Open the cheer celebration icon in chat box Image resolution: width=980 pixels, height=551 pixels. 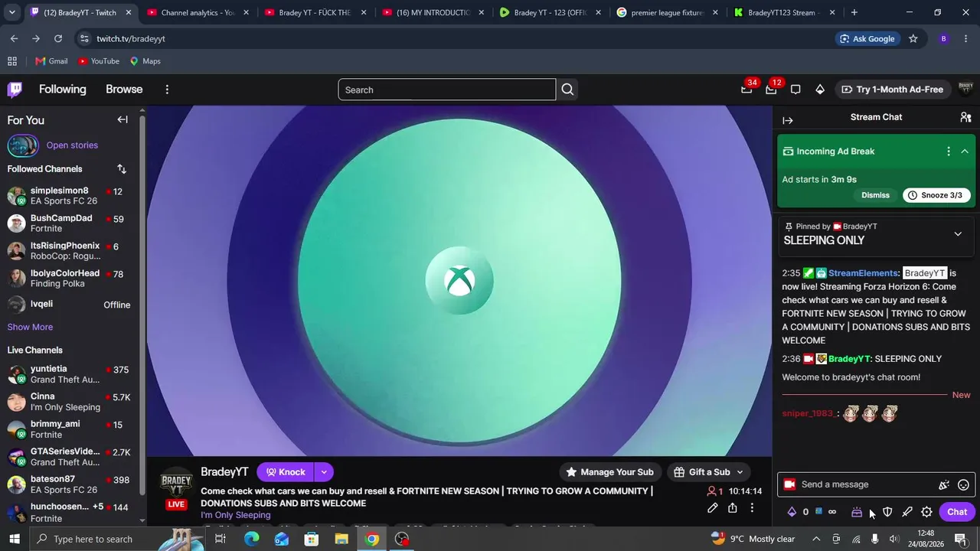tap(944, 484)
